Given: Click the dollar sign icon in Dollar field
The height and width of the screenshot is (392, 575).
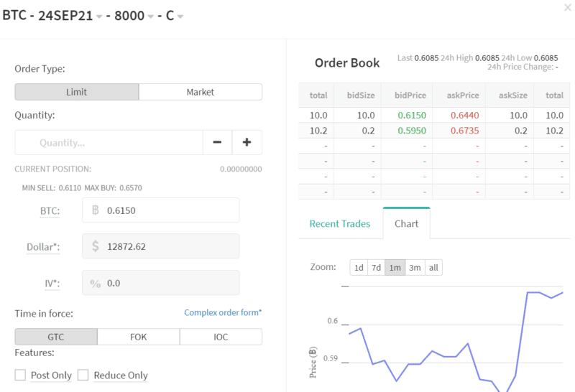Looking at the screenshot, I should (96, 246).
